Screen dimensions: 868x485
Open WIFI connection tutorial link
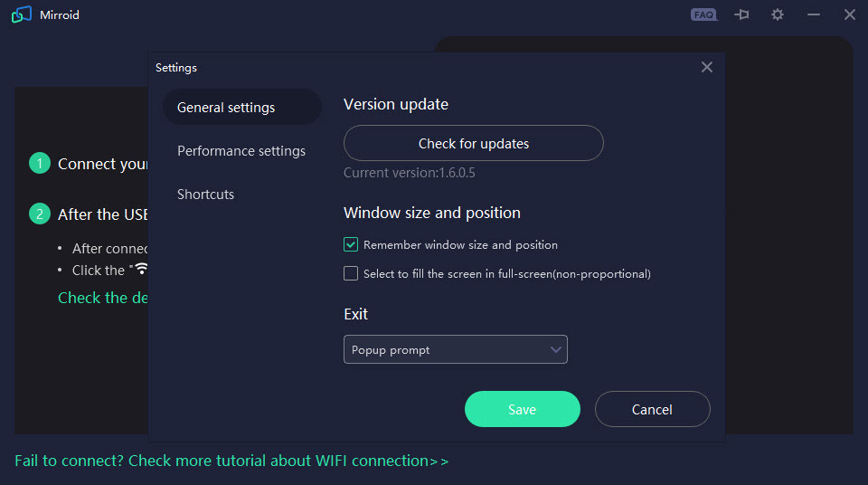231,461
